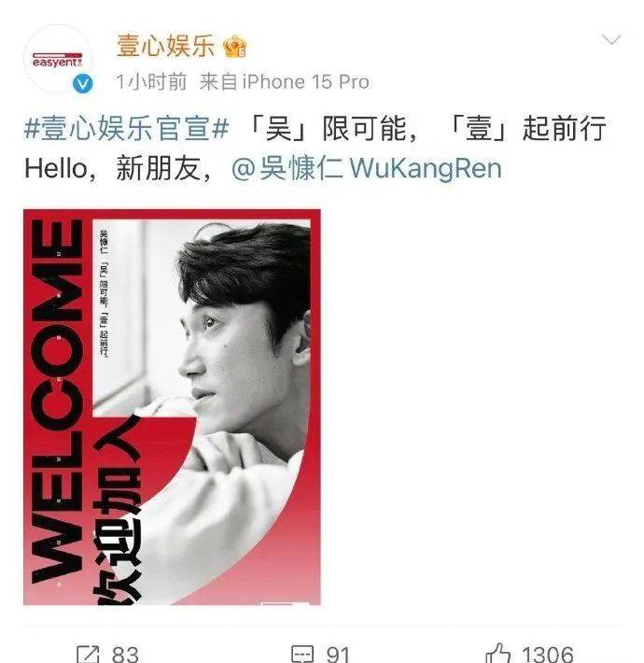This screenshot has width=644, height=663.
Task: Open the @吴慷仁WuKangRen mention
Action: [367, 168]
